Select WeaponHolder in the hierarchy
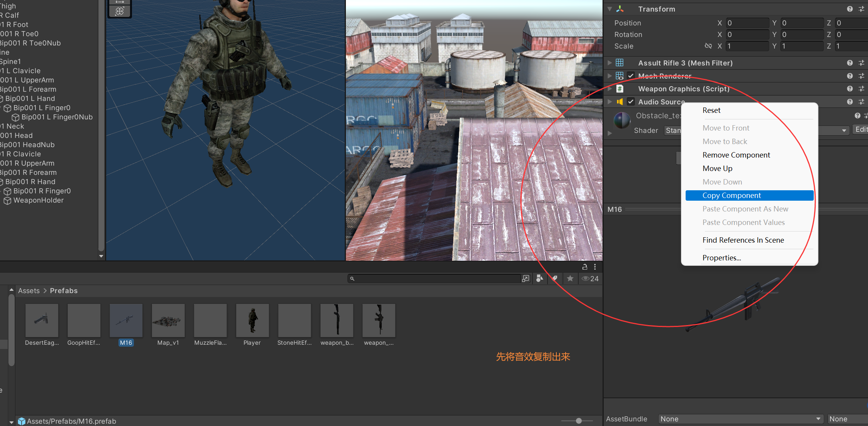Image resolution: width=868 pixels, height=426 pixels. (x=38, y=200)
